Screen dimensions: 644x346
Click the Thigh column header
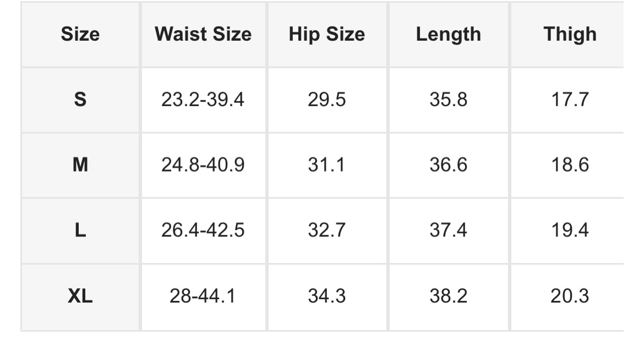point(570,34)
